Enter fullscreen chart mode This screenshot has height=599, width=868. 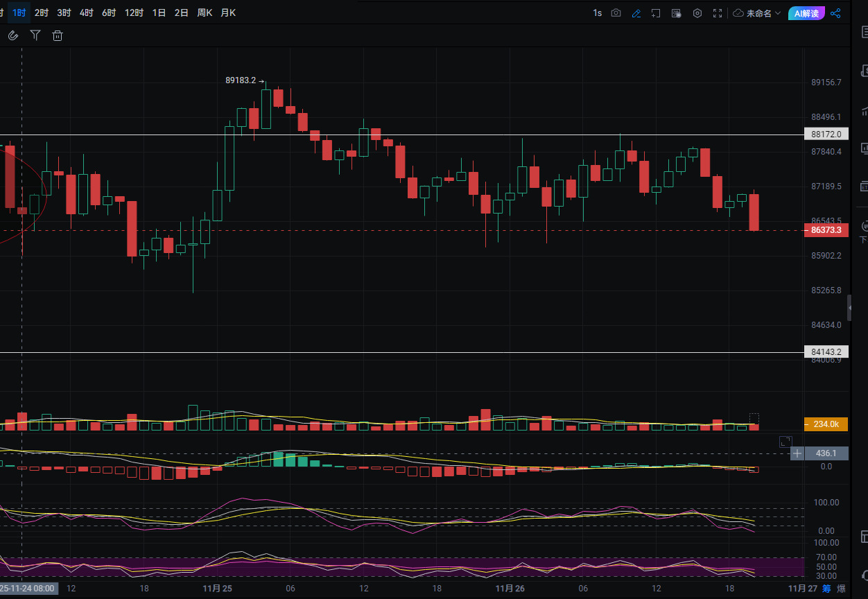[x=718, y=13]
